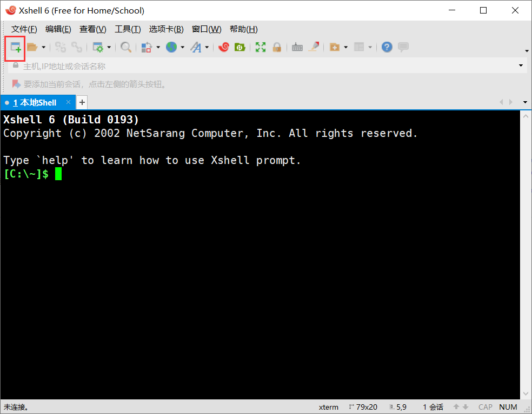Open the Find magnifier tool

(126, 47)
